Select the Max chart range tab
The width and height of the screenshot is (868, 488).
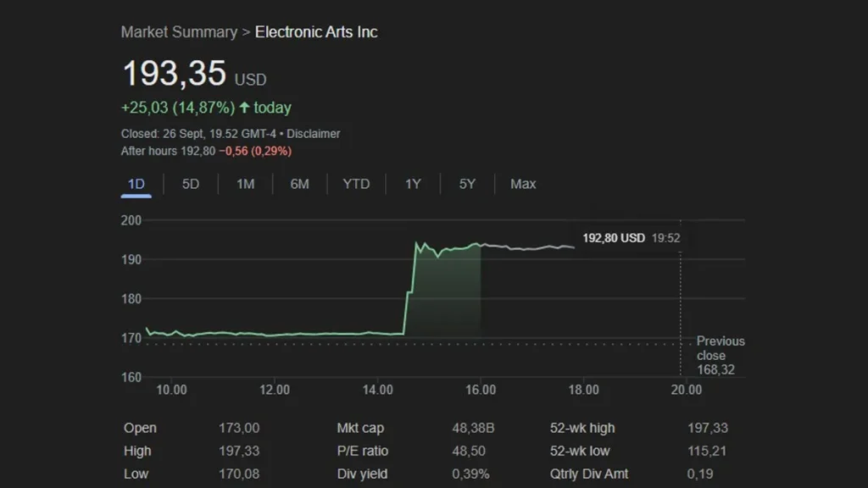(x=522, y=184)
